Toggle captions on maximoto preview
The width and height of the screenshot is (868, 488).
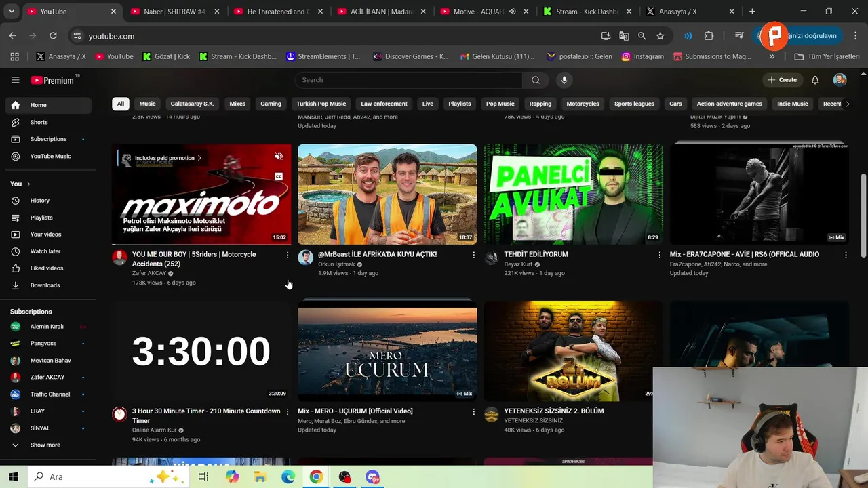pyautogui.click(x=278, y=176)
